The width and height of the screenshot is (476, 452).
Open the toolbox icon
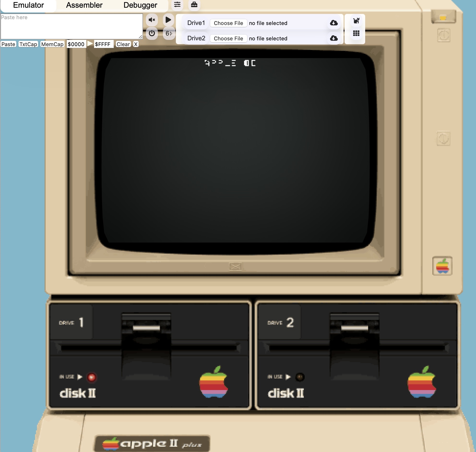194,5
